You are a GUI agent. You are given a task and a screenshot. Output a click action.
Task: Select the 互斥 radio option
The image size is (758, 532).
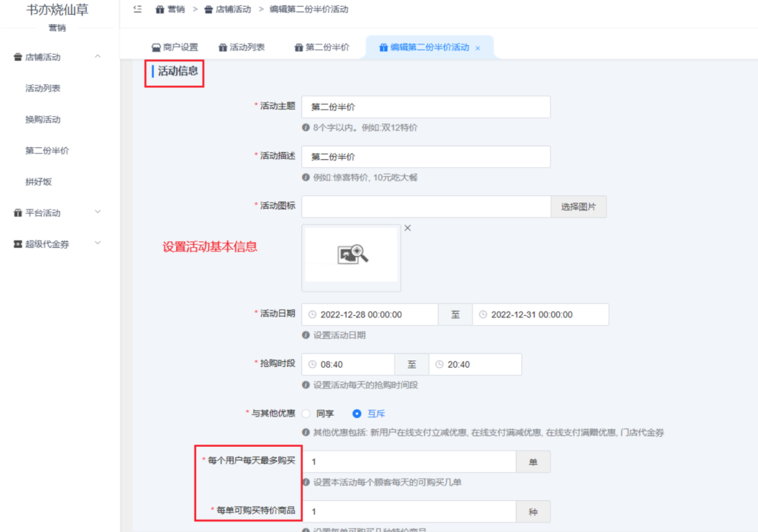pos(357,414)
